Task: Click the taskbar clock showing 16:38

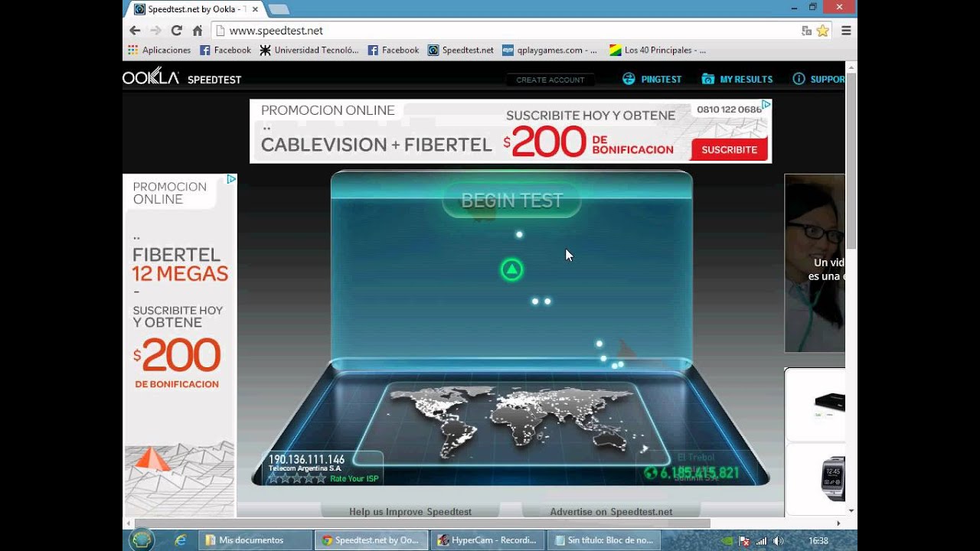Action: click(818, 540)
